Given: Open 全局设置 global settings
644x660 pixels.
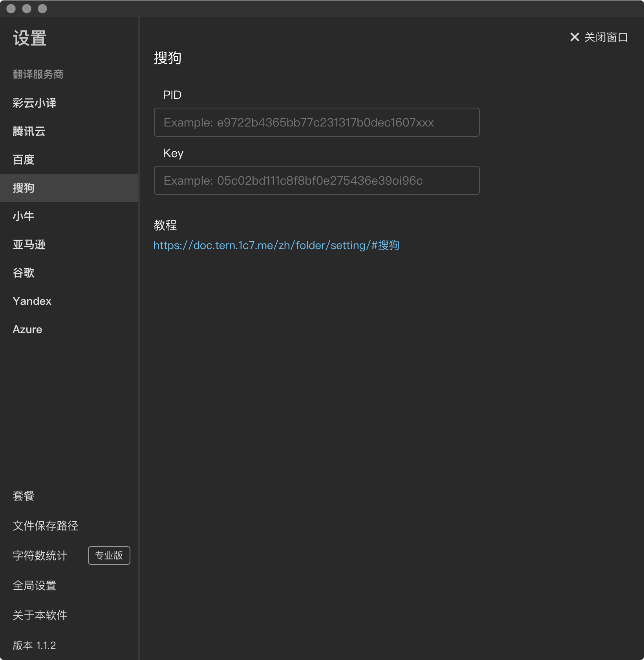Looking at the screenshot, I should point(35,585).
